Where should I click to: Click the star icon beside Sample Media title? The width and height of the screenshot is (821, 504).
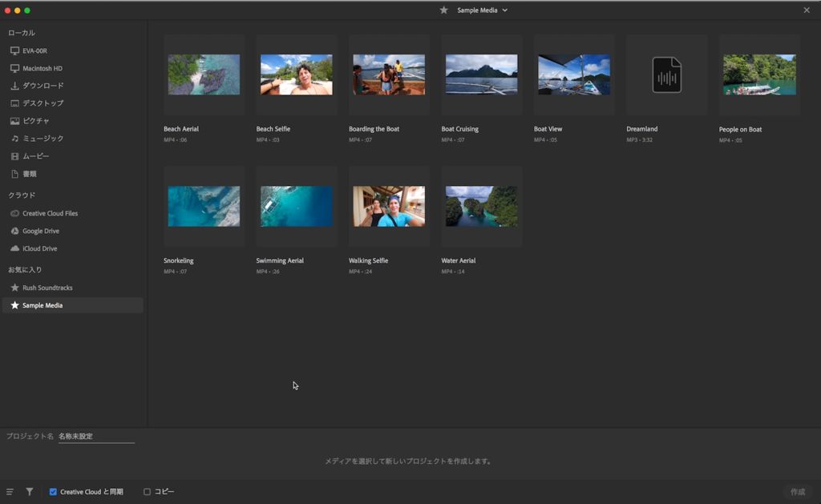(x=444, y=10)
